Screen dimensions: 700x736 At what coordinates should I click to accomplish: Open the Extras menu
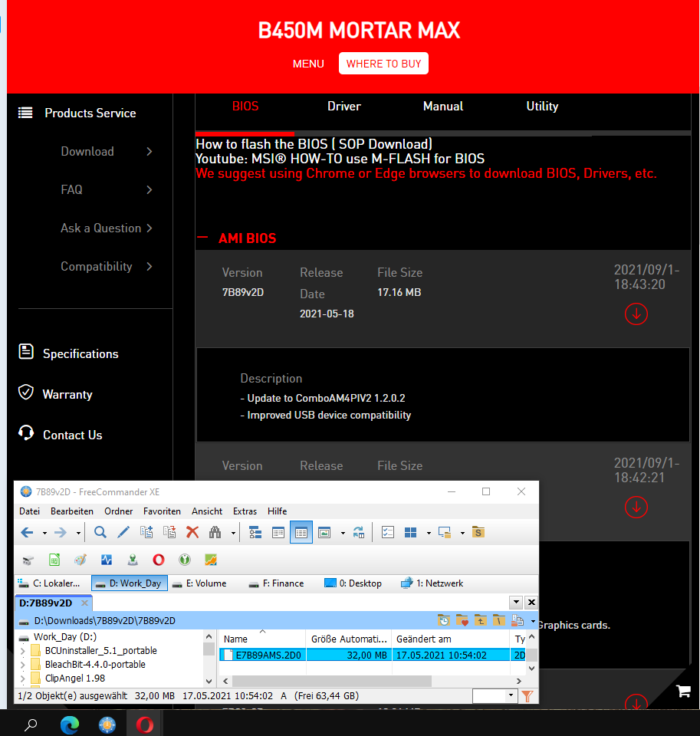tap(245, 511)
